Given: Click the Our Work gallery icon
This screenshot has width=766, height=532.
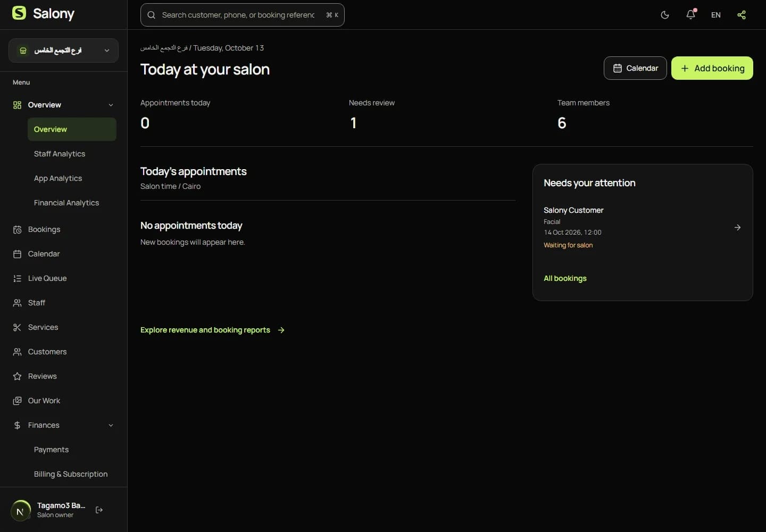Looking at the screenshot, I should pyautogui.click(x=17, y=401).
